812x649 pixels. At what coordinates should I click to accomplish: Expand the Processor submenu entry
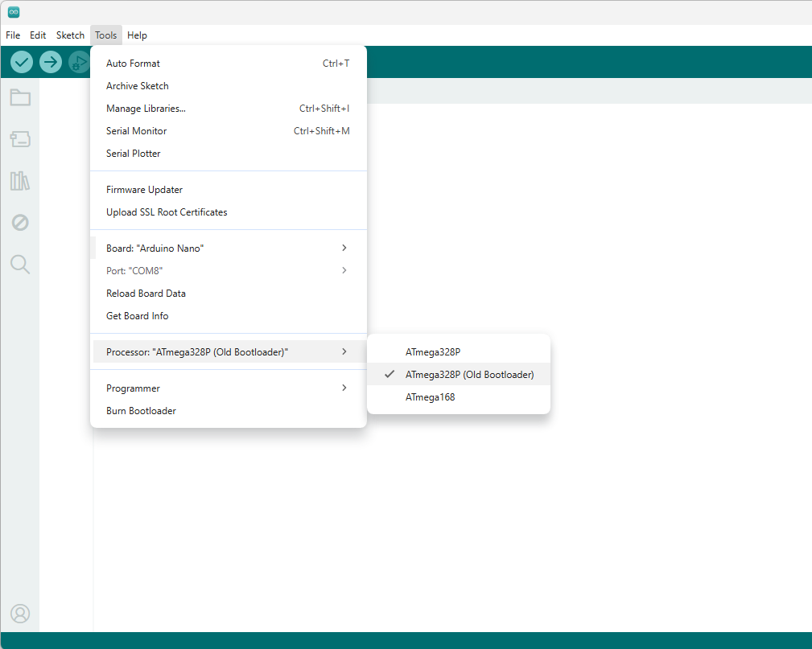[x=229, y=352]
